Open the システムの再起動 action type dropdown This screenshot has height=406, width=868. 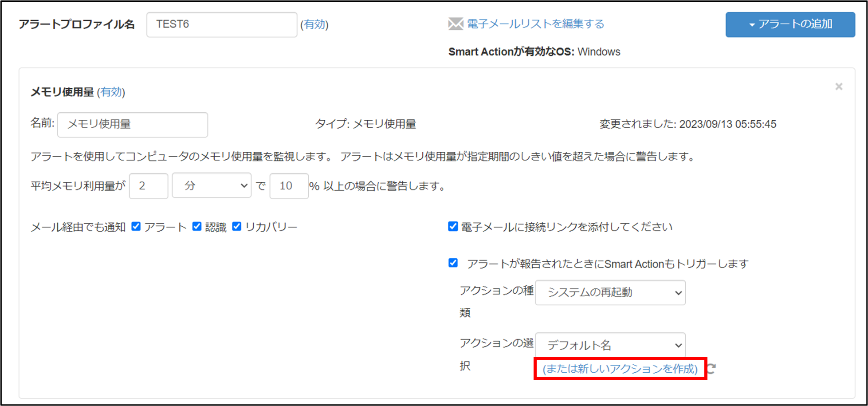[610, 292]
